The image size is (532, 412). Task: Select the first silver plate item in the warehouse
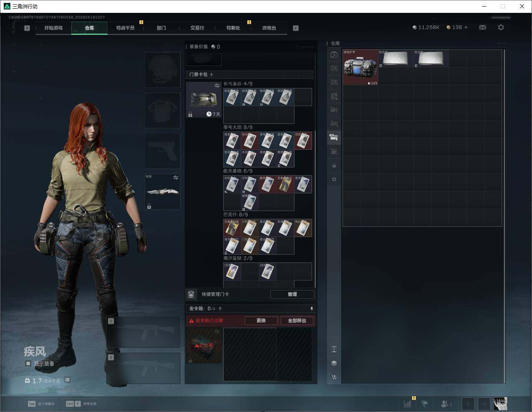click(x=395, y=59)
